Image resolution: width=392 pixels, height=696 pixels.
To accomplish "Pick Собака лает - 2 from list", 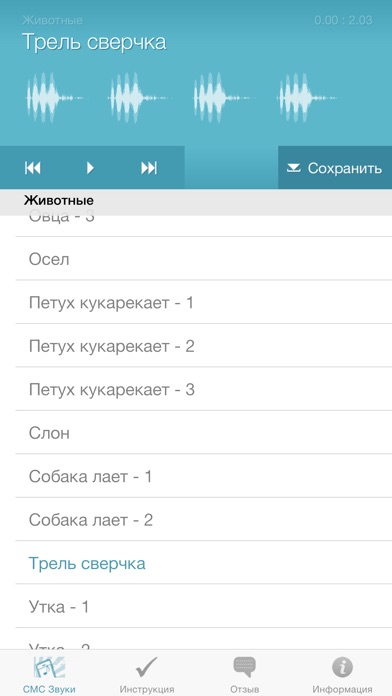I will (x=204, y=519).
